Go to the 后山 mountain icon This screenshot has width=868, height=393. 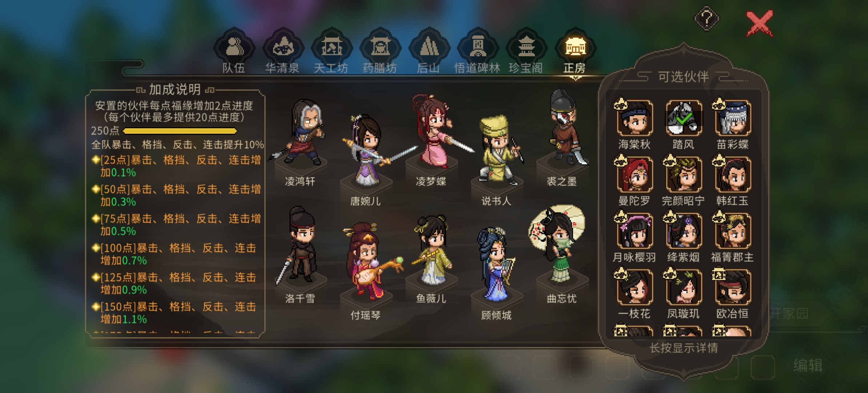[429, 47]
